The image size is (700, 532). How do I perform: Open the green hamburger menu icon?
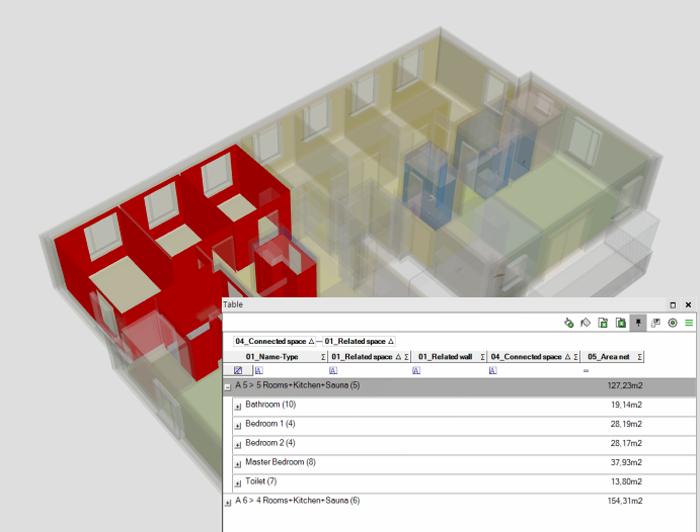coord(689,323)
